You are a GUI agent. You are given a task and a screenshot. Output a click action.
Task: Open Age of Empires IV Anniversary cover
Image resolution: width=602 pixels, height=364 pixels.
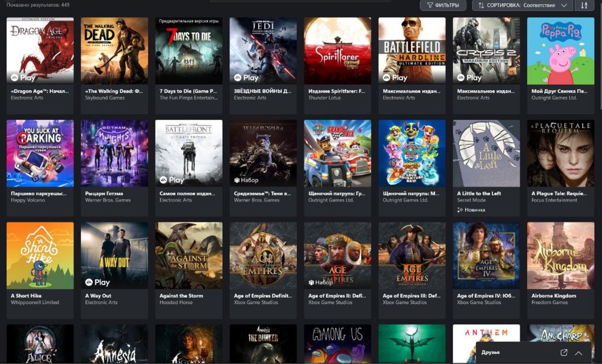(x=486, y=256)
